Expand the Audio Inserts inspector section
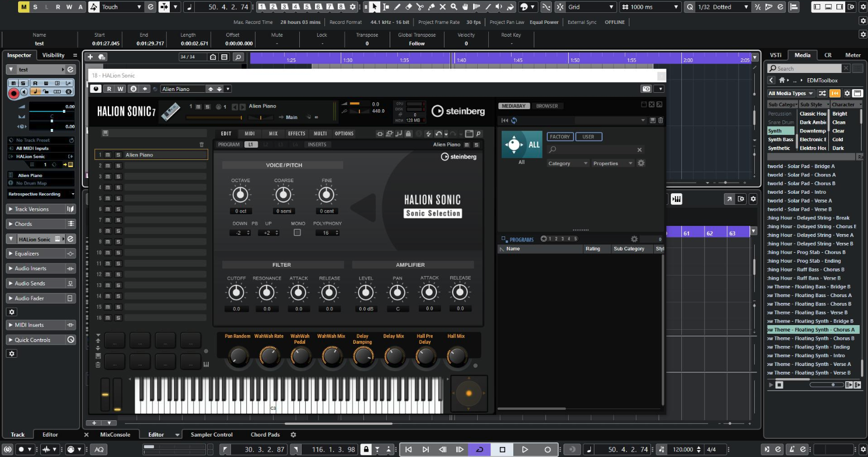Screen dimensions: 868x457 tap(41, 268)
